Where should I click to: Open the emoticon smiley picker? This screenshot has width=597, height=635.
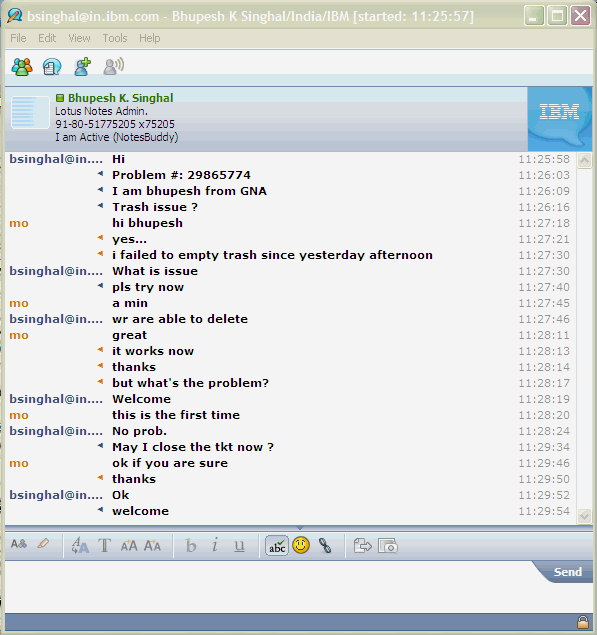click(301, 545)
